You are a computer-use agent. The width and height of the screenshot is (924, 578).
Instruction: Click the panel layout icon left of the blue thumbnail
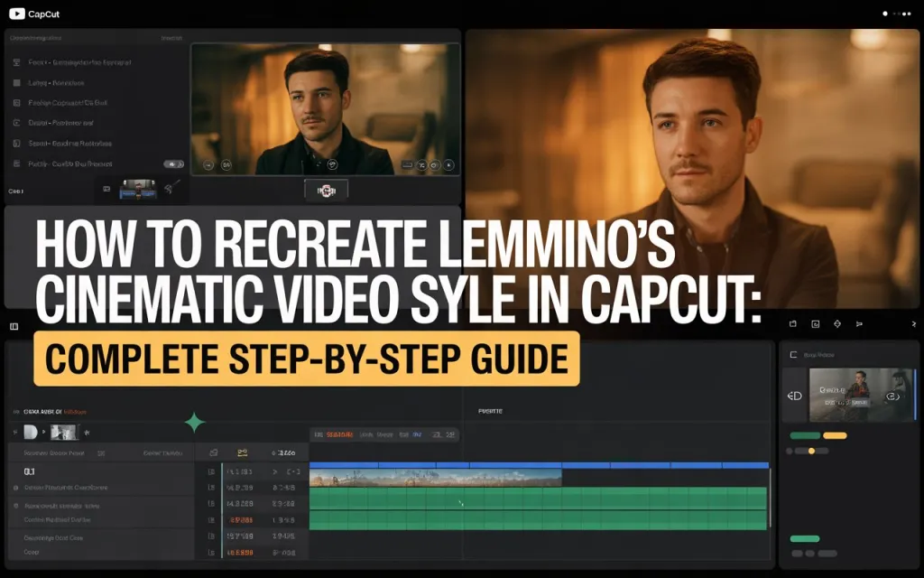pos(106,189)
